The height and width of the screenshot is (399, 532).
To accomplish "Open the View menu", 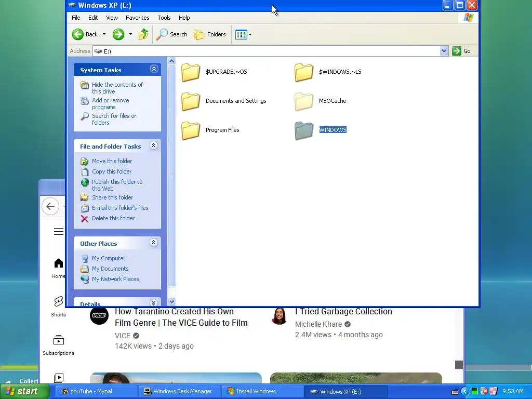I will (112, 18).
